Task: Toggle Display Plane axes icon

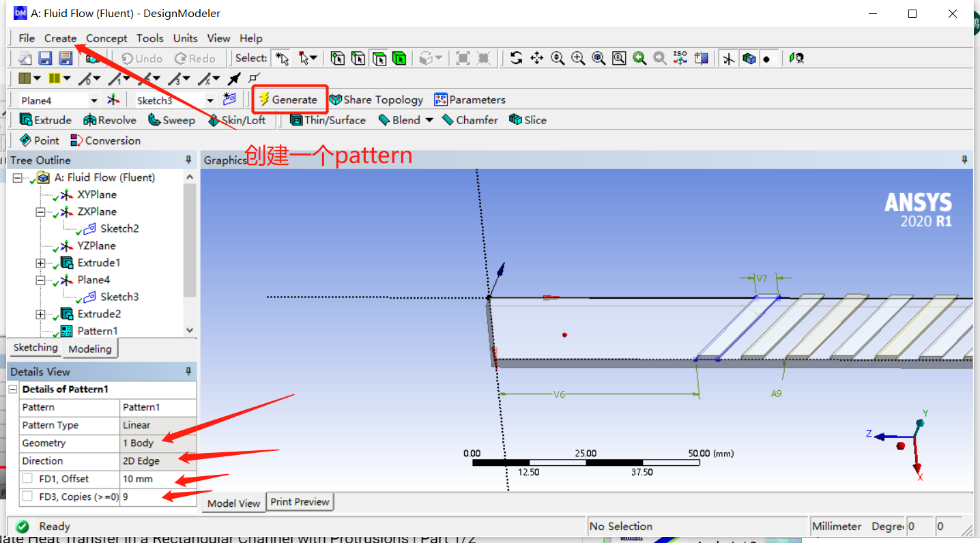Action: tap(729, 59)
